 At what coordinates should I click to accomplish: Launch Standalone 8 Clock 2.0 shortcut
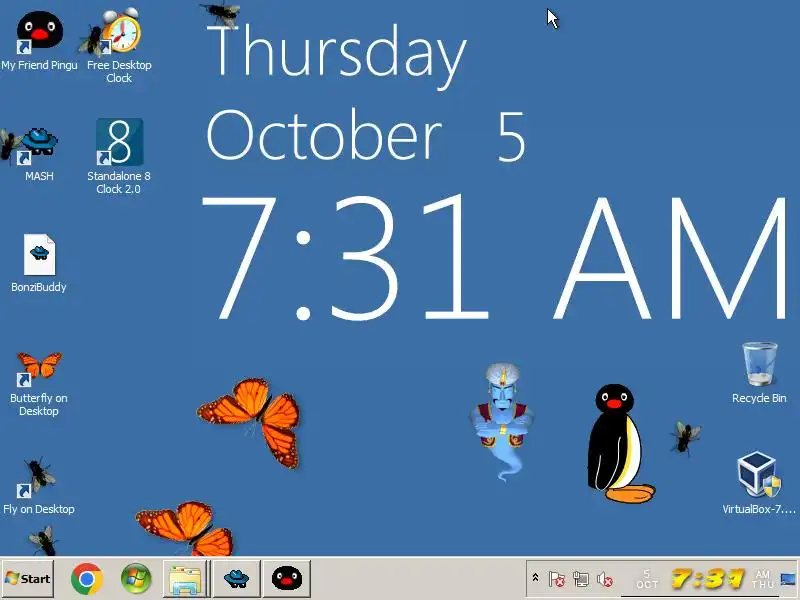[x=119, y=156]
